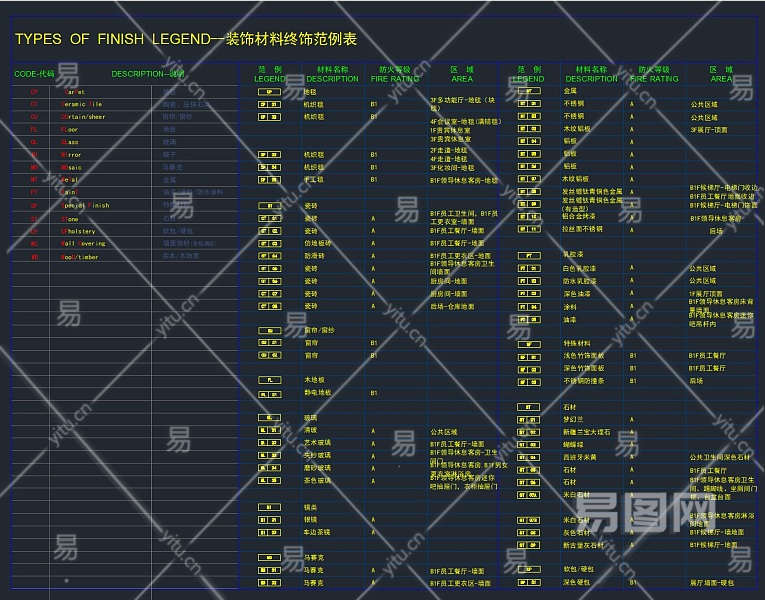Click the "茶色玻璃" material name
The image size is (765, 600).
(317, 480)
